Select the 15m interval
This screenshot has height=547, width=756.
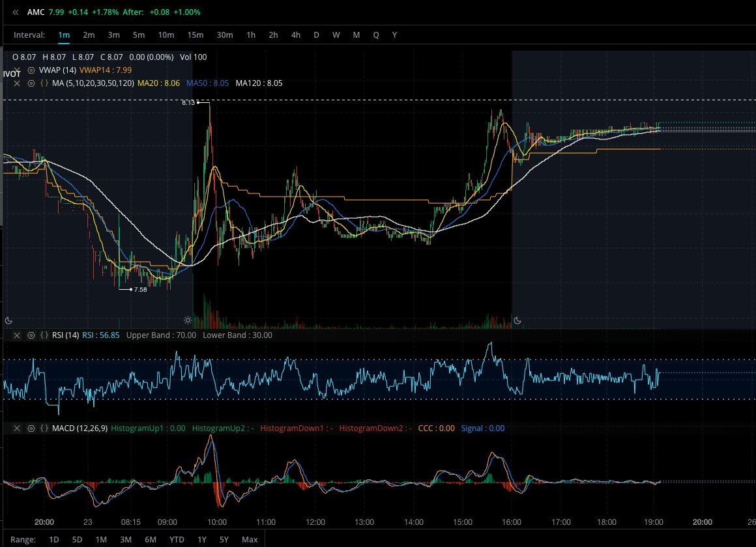click(196, 35)
